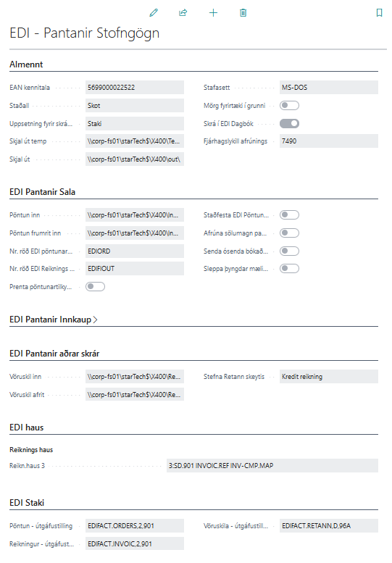
Task: Click the pencil Edit icon
Action: pyautogui.click(x=154, y=13)
